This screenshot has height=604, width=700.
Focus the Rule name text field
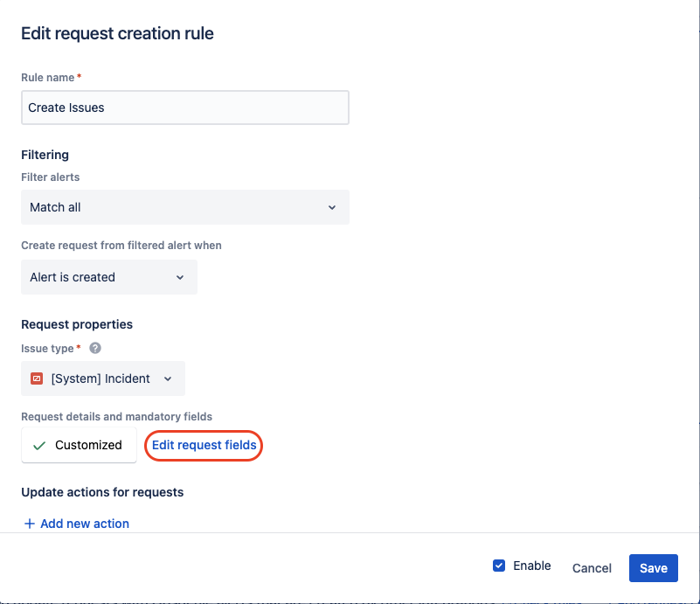click(184, 108)
